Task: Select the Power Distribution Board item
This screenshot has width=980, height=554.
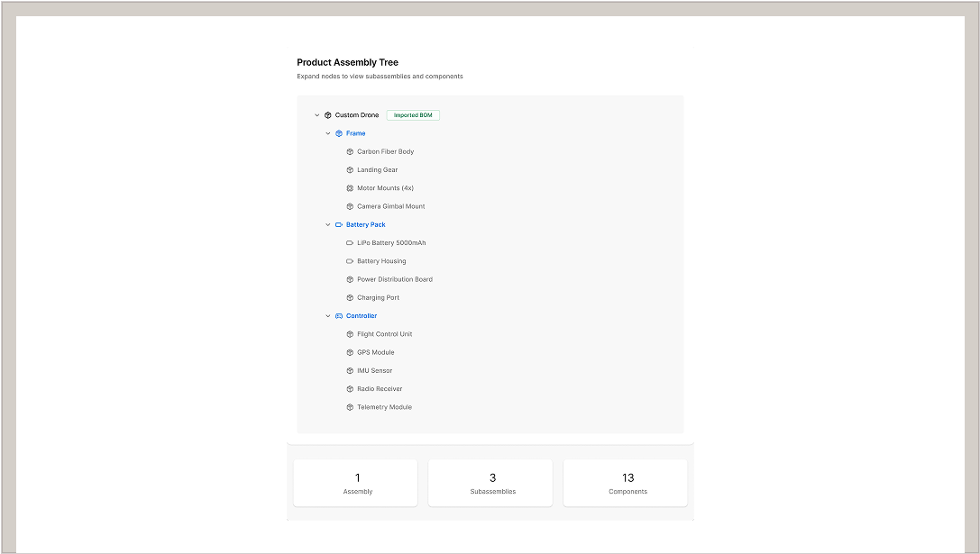Action: point(394,279)
